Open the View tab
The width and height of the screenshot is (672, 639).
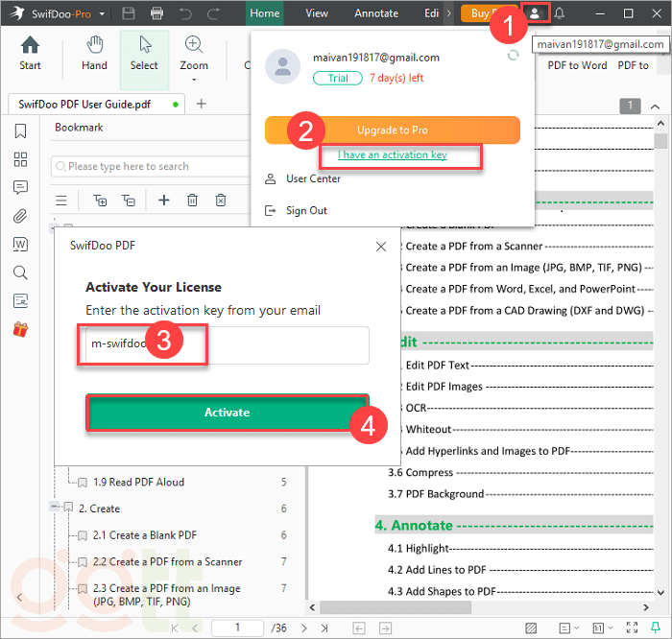(x=317, y=13)
